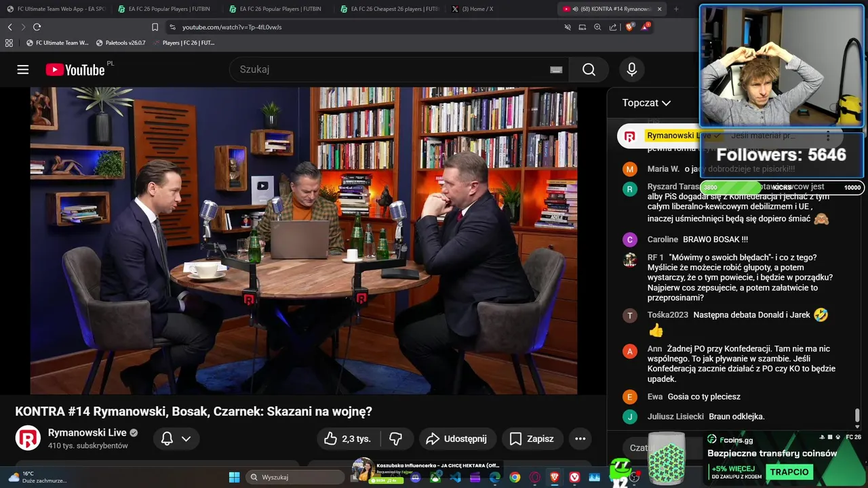Open a new browser tab with plus
Viewport: 868px width, 488px height.
(676, 9)
